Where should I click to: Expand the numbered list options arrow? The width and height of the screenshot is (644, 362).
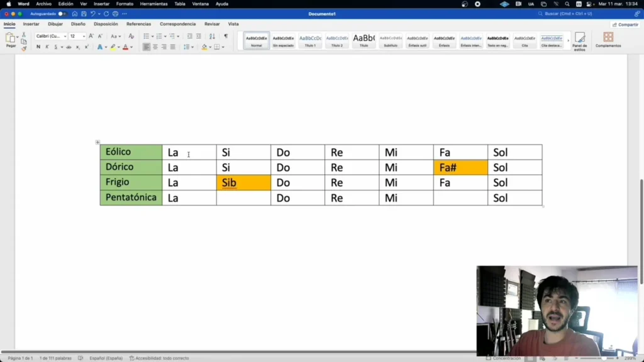(165, 36)
